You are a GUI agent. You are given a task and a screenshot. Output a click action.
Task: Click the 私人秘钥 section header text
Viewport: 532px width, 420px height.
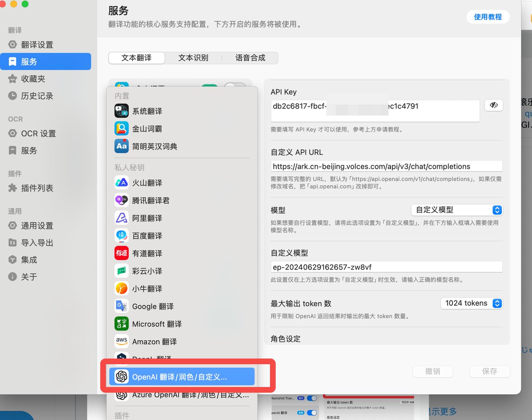click(129, 167)
